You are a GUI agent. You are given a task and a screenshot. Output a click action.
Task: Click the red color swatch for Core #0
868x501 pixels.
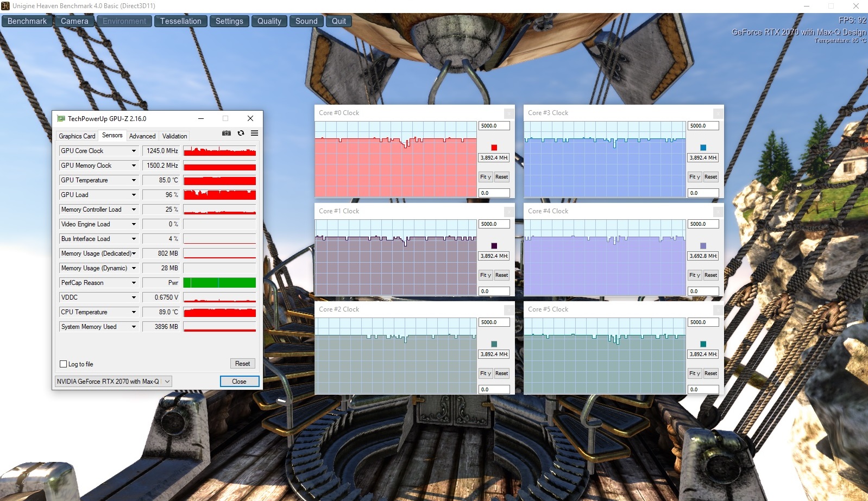point(494,148)
